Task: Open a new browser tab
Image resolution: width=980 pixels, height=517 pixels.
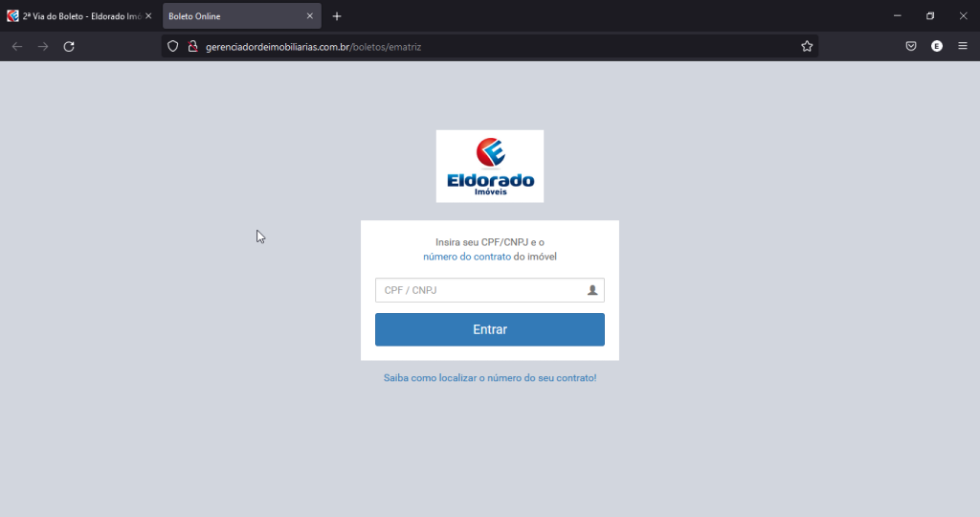Action: click(337, 16)
